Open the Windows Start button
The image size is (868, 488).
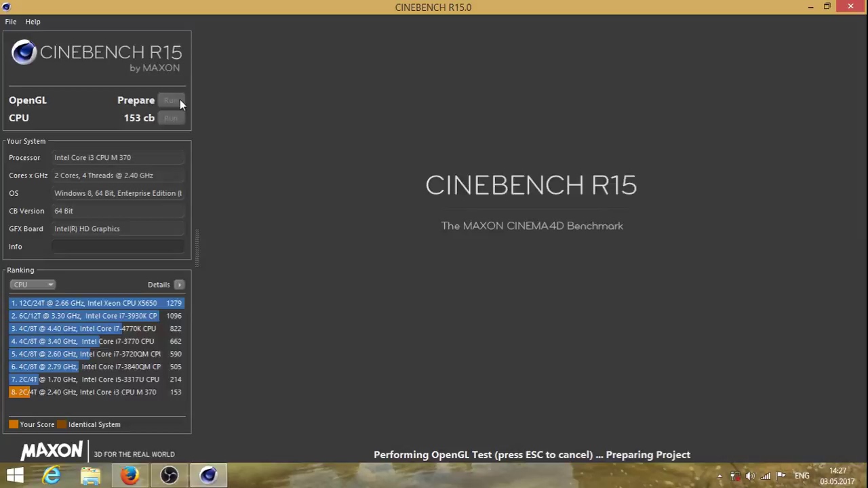click(x=15, y=475)
